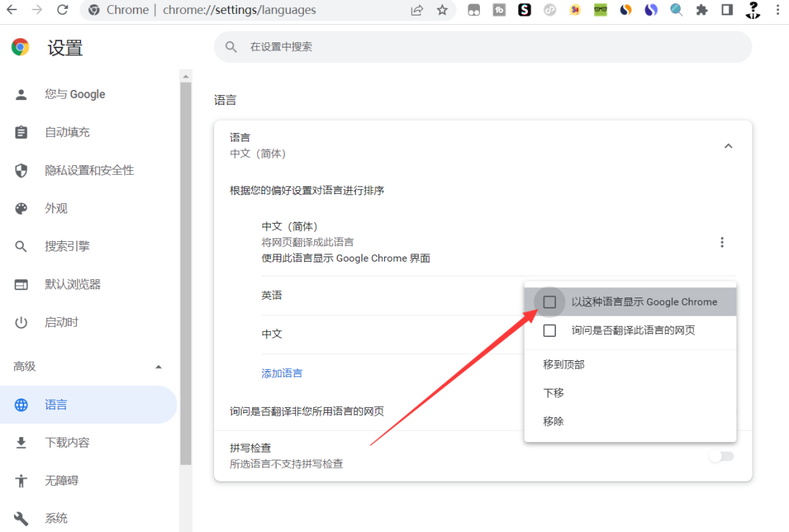Open the extensions puzzle-piece icon

click(x=701, y=9)
